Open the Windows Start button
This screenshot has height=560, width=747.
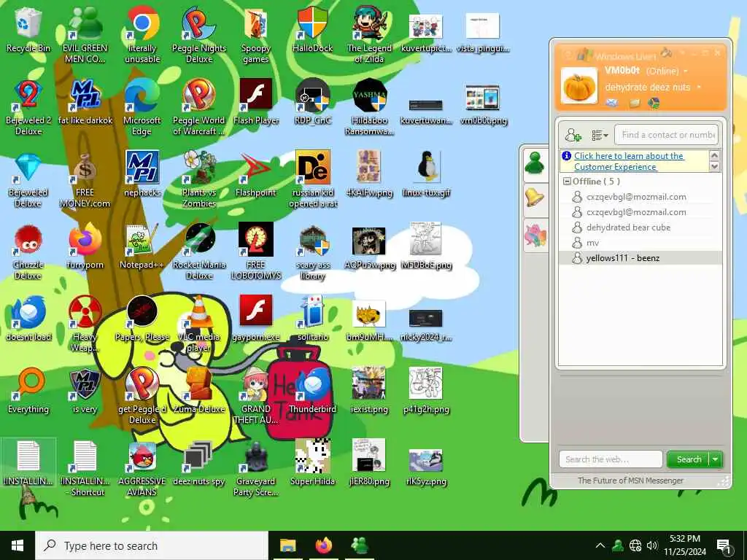[x=18, y=545]
